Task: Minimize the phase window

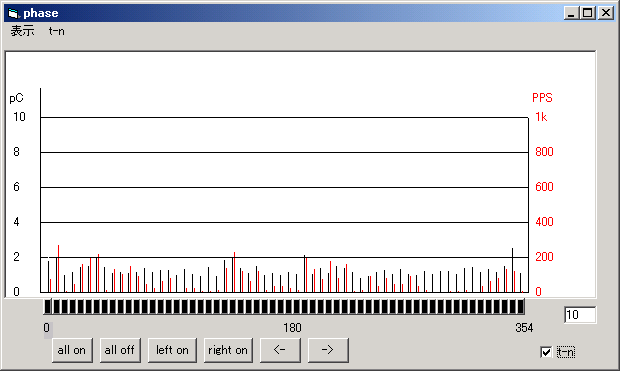Action: coord(571,13)
